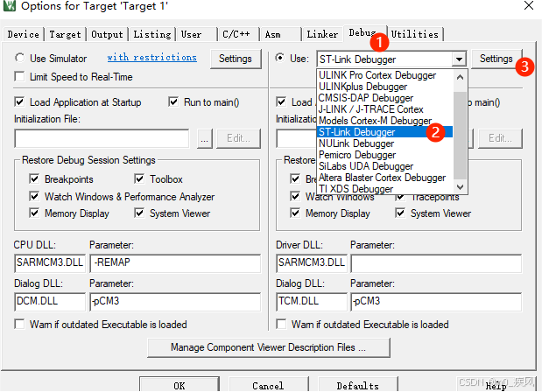542x392 pixels.
Task: Click the simulator-side Edit... button
Action: (x=238, y=139)
